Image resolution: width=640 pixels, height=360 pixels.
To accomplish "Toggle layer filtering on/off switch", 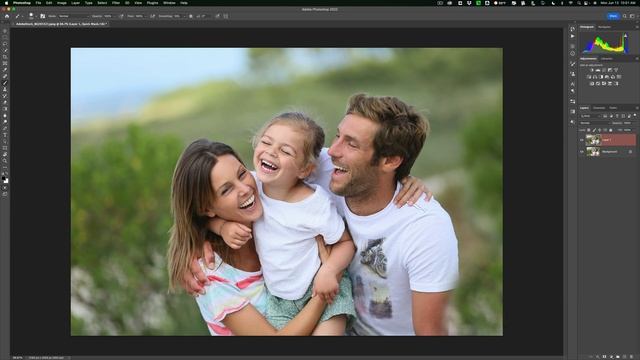I will pos(635,115).
